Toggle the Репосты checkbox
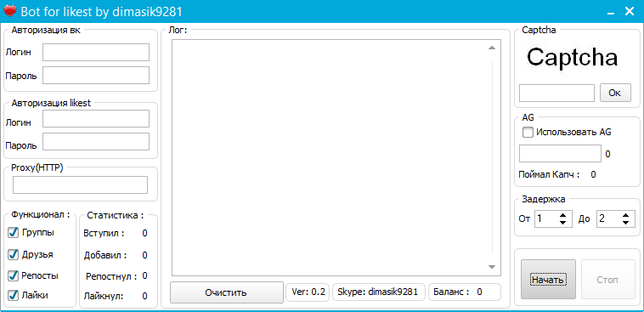Viewport: 644px width, 312px height. [x=14, y=275]
